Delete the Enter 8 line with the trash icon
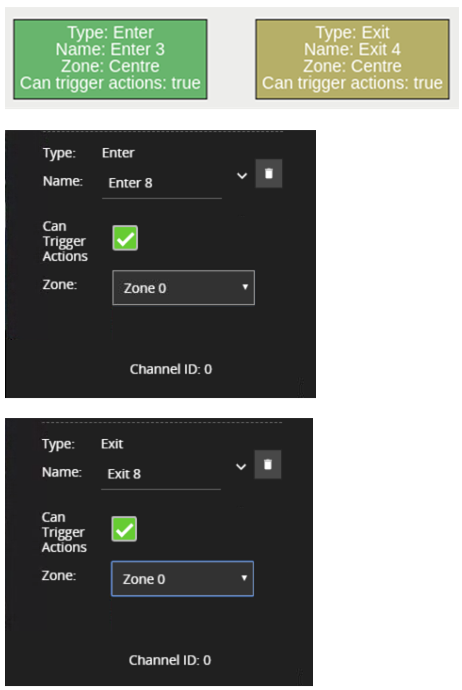 coord(268,173)
